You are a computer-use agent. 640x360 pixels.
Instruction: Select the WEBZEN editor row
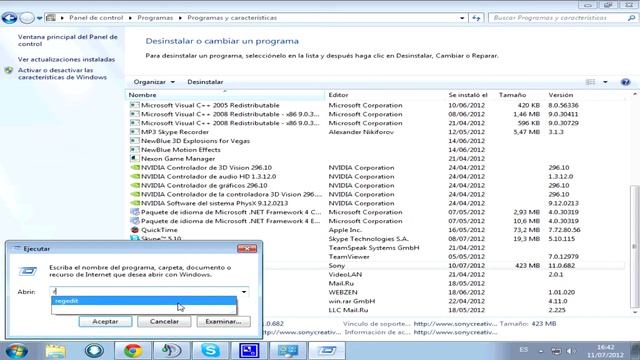[343, 292]
